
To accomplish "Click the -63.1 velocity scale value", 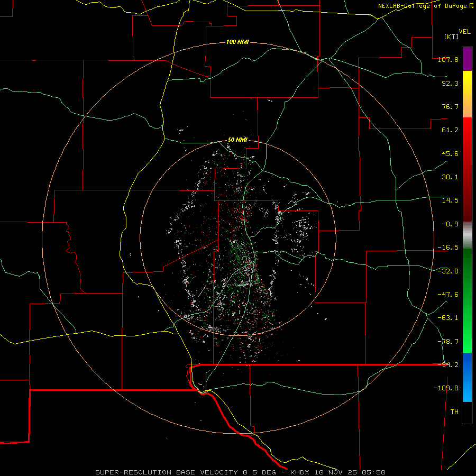I will (x=448, y=318).
